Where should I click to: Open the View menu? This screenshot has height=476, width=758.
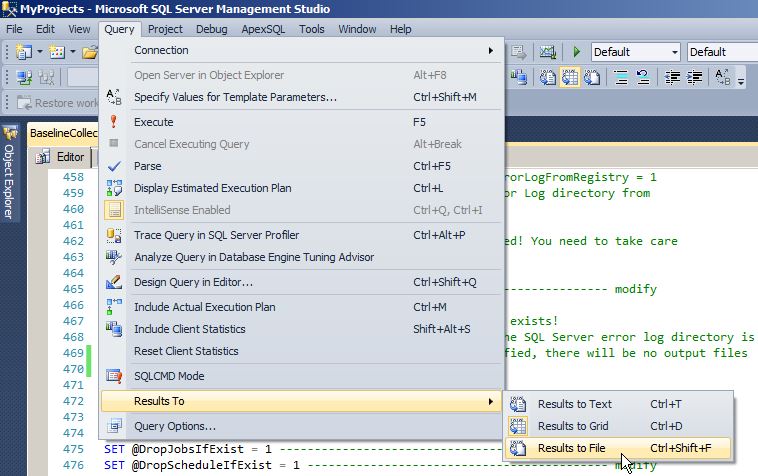pos(79,29)
